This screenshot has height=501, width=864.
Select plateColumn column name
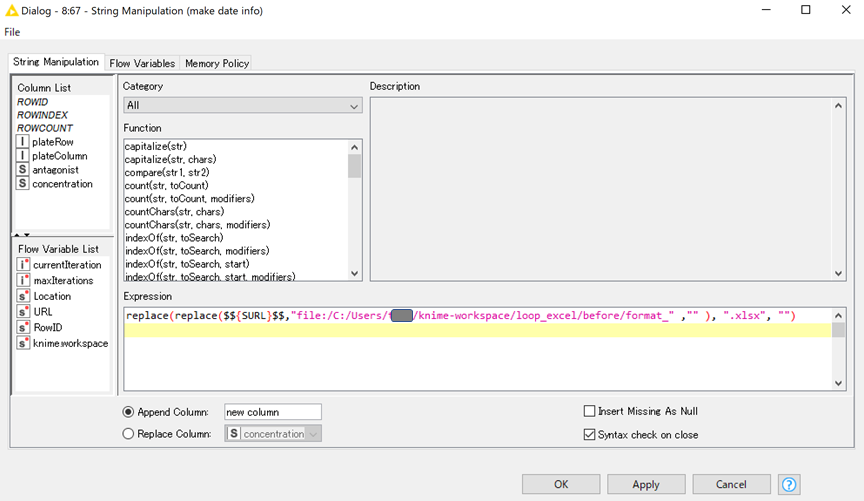tap(60, 156)
